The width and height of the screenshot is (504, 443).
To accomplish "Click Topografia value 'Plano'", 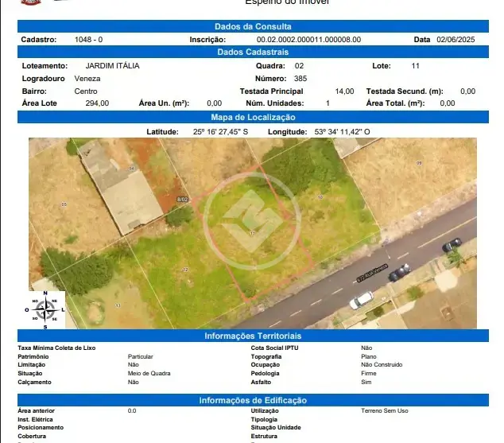I will [369, 356].
